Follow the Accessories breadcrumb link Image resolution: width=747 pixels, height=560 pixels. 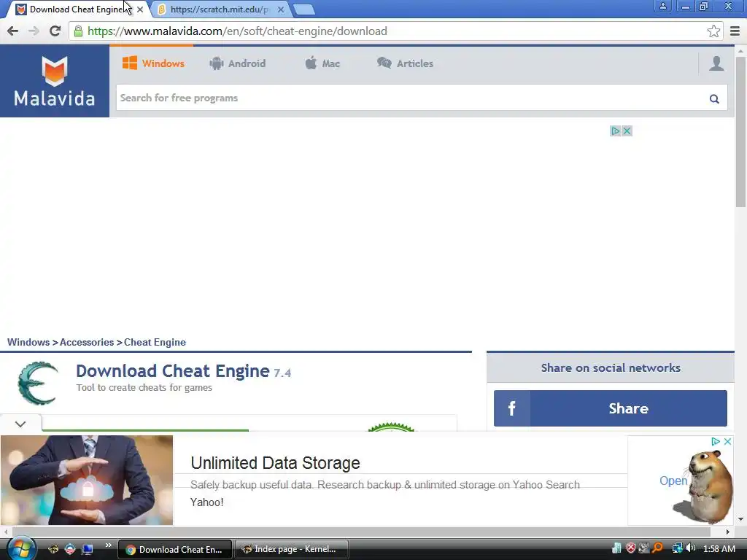[87, 343]
